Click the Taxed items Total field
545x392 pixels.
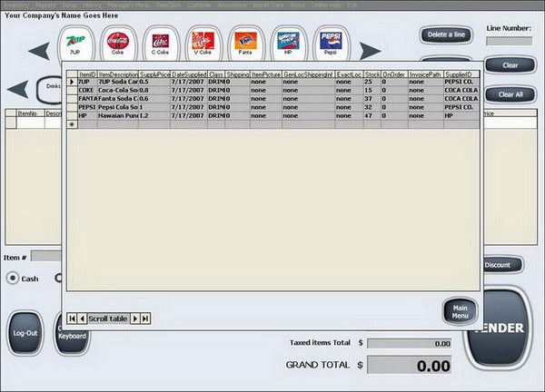coord(409,343)
